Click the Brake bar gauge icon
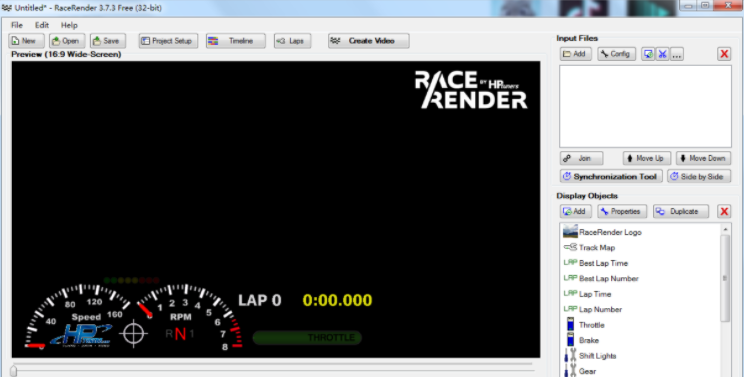744x377 pixels. 570,340
